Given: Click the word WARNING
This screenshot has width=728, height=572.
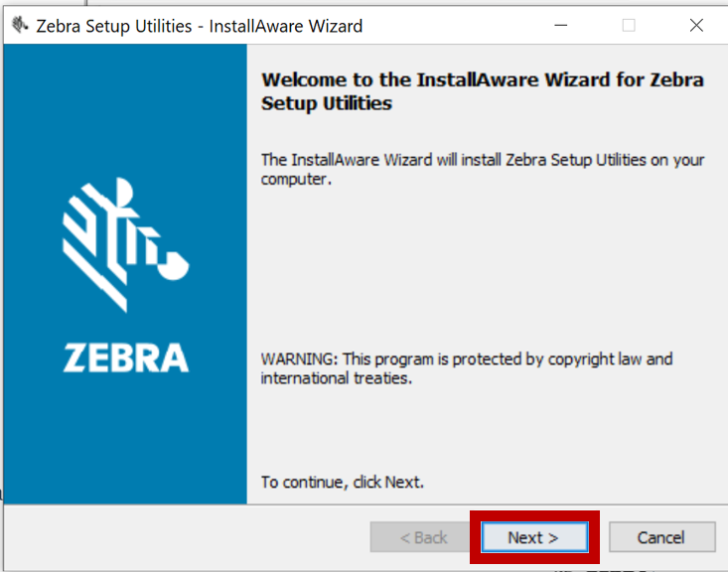Looking at the screenshot, I should pyautogui.click(x=297, y=358).
